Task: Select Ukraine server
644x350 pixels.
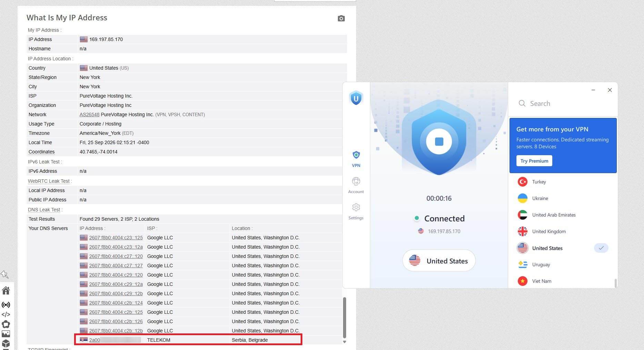Action: (563, 198)
